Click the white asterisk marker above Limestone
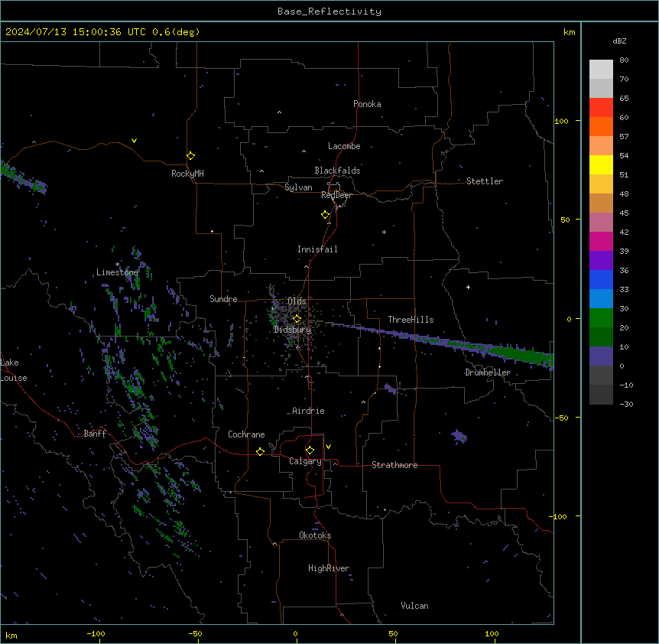 117,265
